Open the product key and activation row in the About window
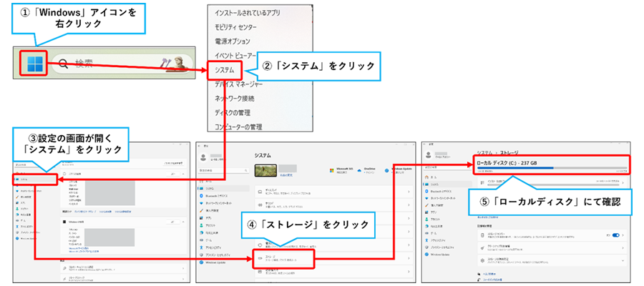Image resolution: width=644 pixels, height=286 pixels. pos(124,268)
